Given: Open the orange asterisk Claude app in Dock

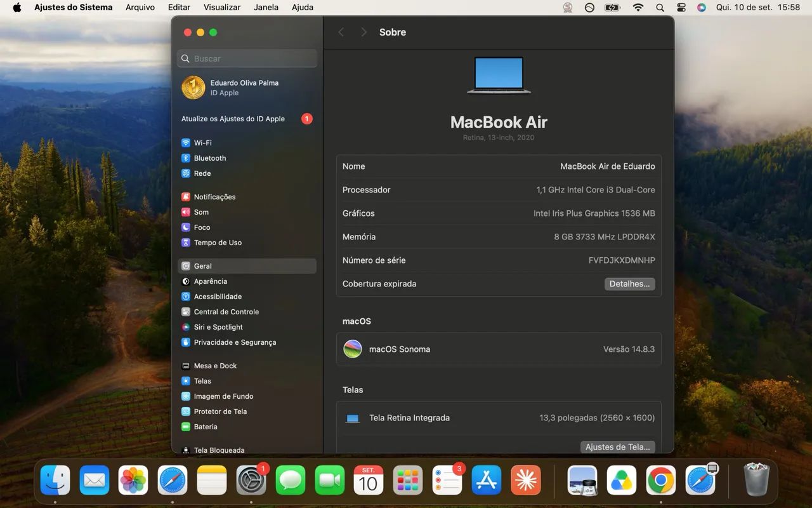Looking at the screenshot, I should pyautogui.click(x=526, y=480).
